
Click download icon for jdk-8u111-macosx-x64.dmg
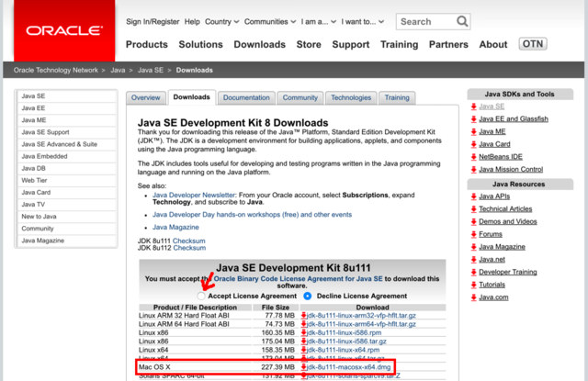click(304, 367)
